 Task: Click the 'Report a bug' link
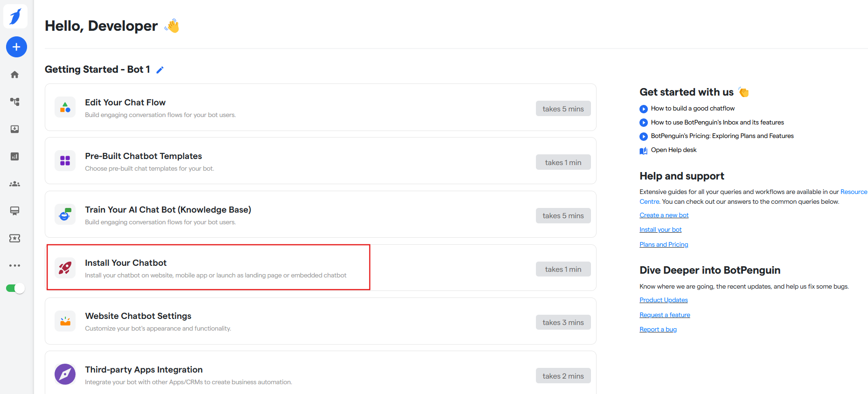(x=658, y=329)
